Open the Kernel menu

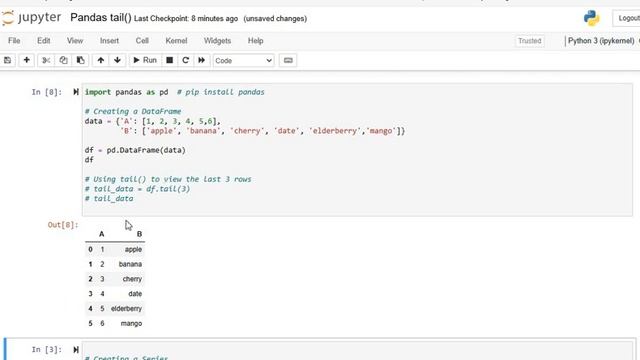[x=176, y=41]
